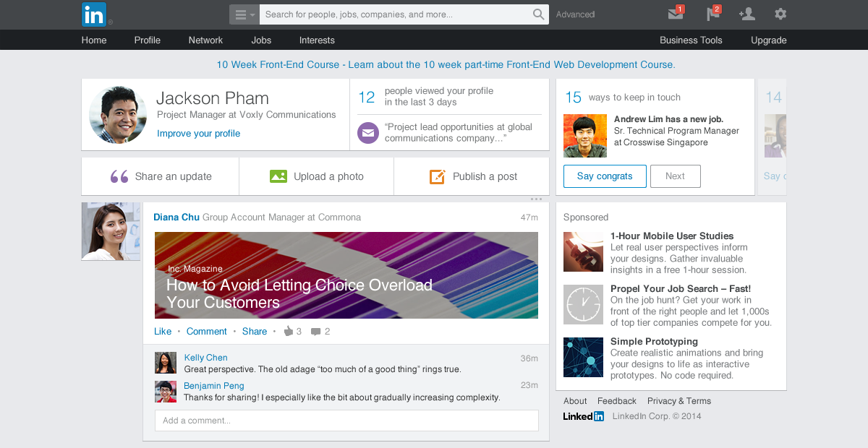Open Simple Prototyping ad

click(x=654, y=342)
